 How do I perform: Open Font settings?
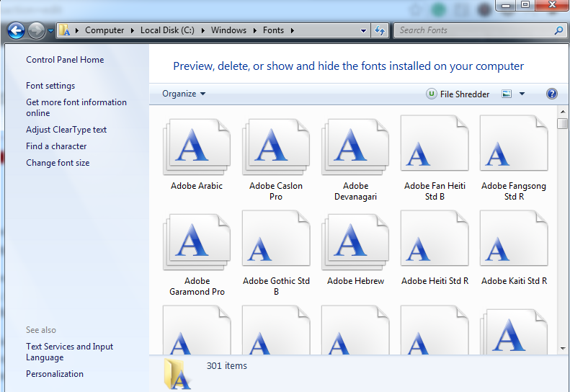point(50,86)
